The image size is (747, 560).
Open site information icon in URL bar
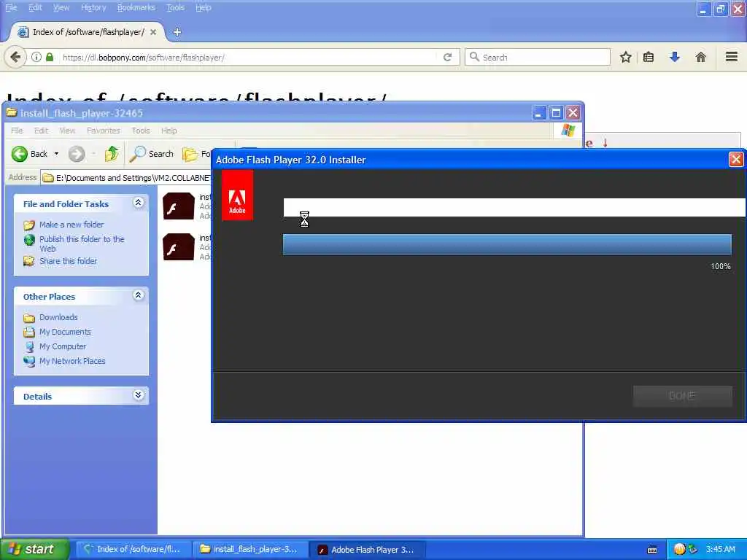coord(36,57)
